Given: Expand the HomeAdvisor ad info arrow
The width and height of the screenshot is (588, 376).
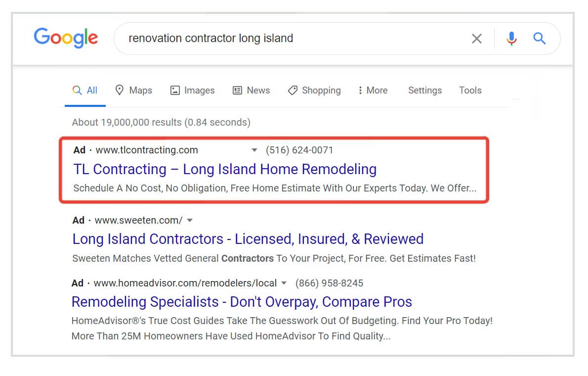Looking at the screenshot, I should [x=284, y=283].
